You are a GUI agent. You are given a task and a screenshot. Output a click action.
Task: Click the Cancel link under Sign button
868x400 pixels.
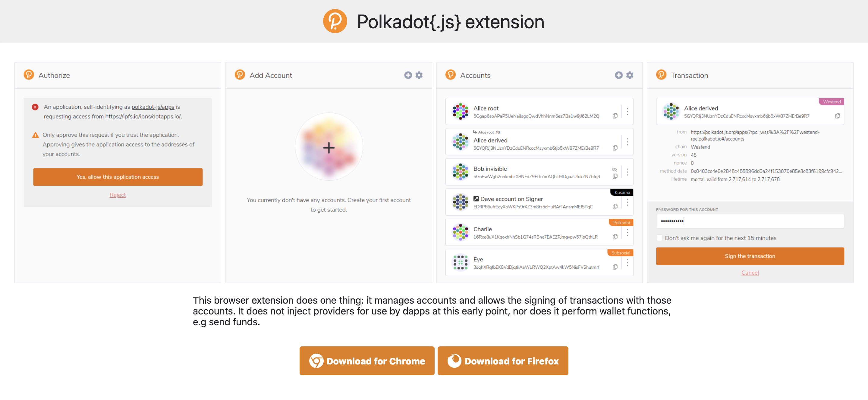pos(750,272)
